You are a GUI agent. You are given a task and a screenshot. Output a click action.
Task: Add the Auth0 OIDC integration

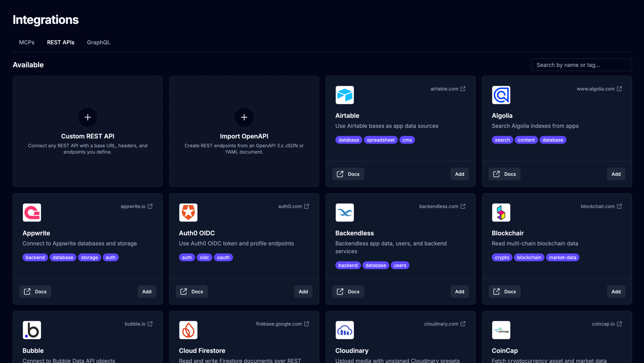[303, 292]
